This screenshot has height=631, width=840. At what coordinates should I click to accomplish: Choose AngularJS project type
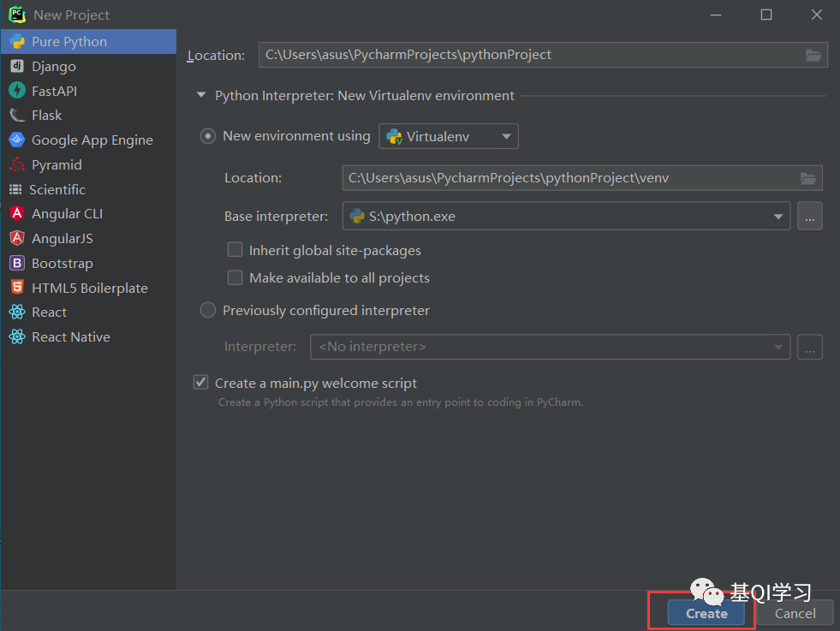click(88, 238)
